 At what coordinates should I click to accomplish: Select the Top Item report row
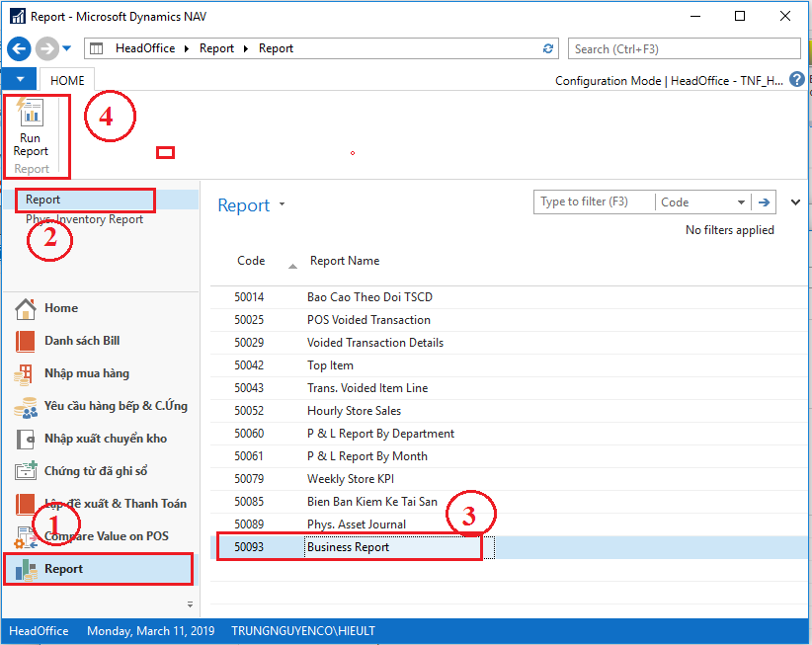[x=509, y=365]
